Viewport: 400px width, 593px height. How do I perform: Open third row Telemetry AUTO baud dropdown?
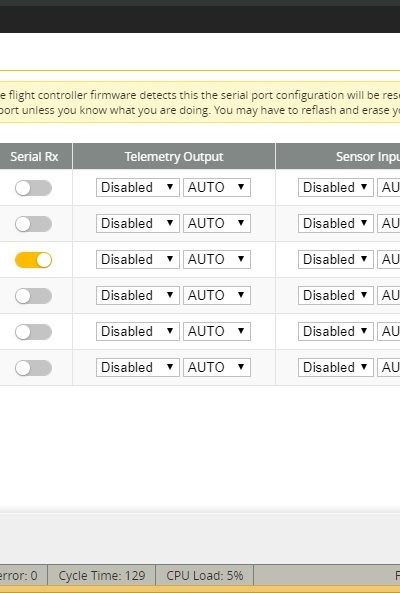[x=217, y=259]
